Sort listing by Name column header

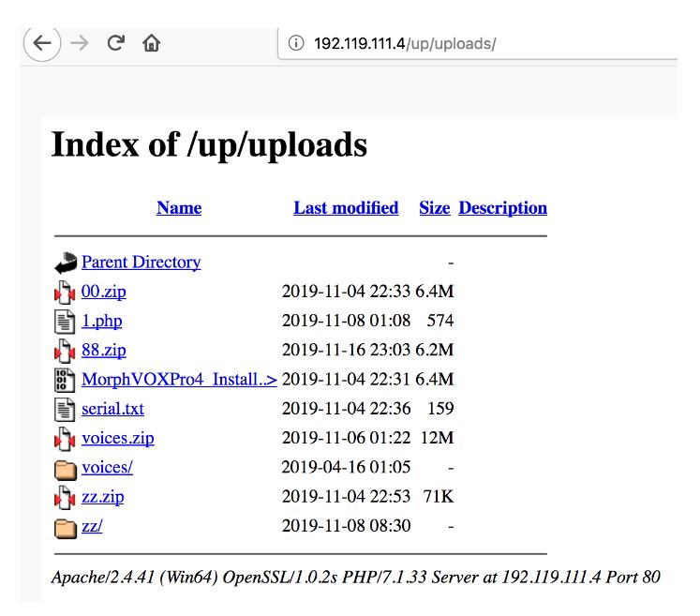(179, 208)
